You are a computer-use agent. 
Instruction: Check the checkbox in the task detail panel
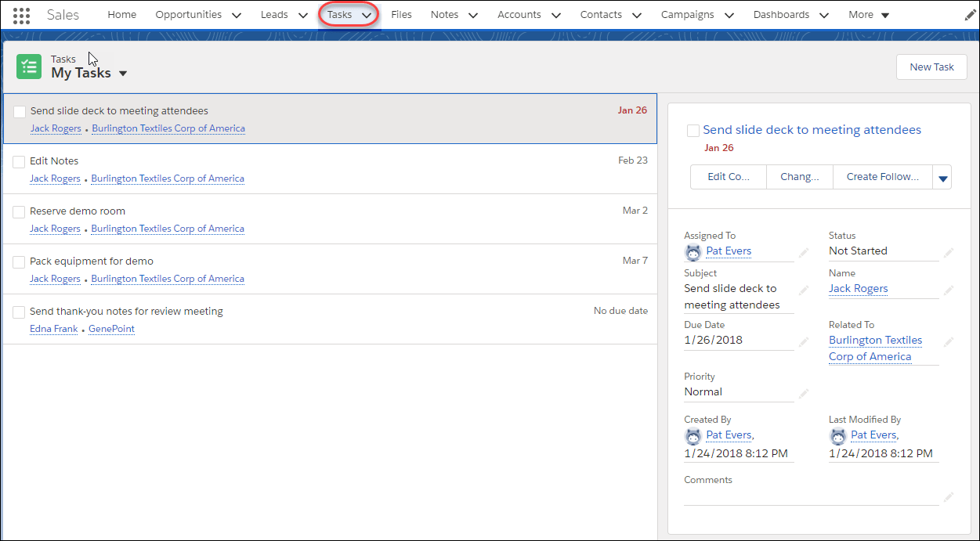(x=693, y=131)
